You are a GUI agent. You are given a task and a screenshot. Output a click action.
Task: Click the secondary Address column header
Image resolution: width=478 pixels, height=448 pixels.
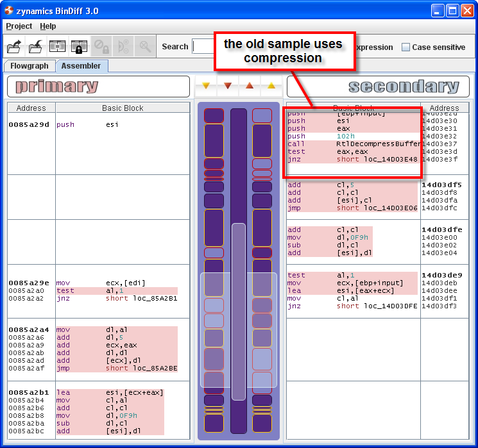point(444,108)
